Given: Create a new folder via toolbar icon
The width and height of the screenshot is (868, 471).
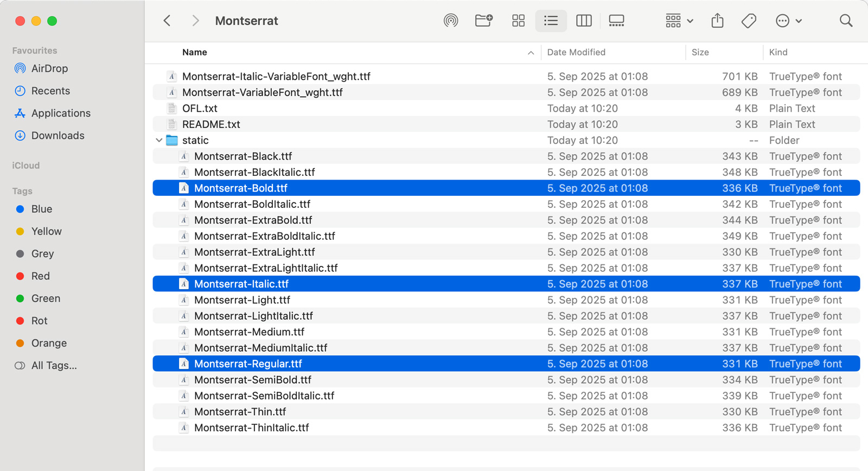Looking at the screenshot, I should click(x=484, y=21).
